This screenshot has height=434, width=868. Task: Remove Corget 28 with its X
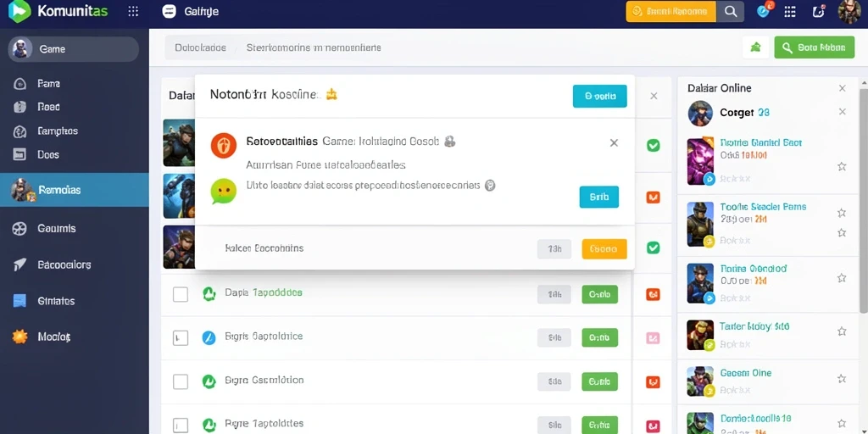(842, 112)
